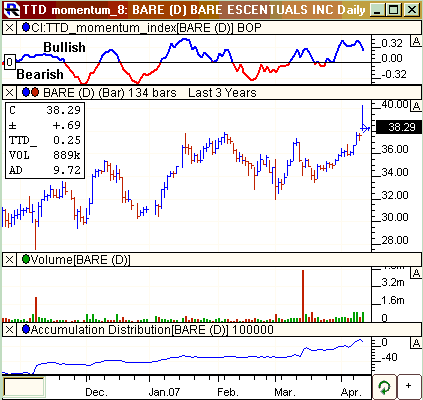Click the green dot beside Volume label
Viewport: 423px width, 400px height.
26,259
